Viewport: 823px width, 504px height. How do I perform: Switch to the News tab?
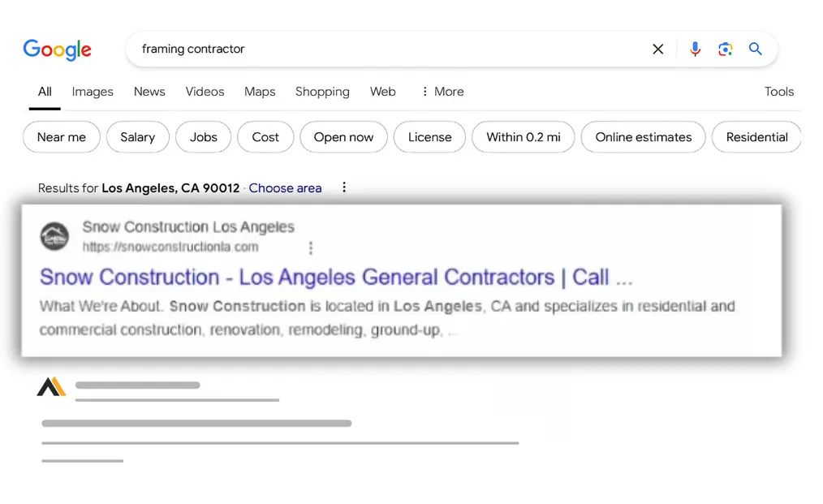pos(149,92)
